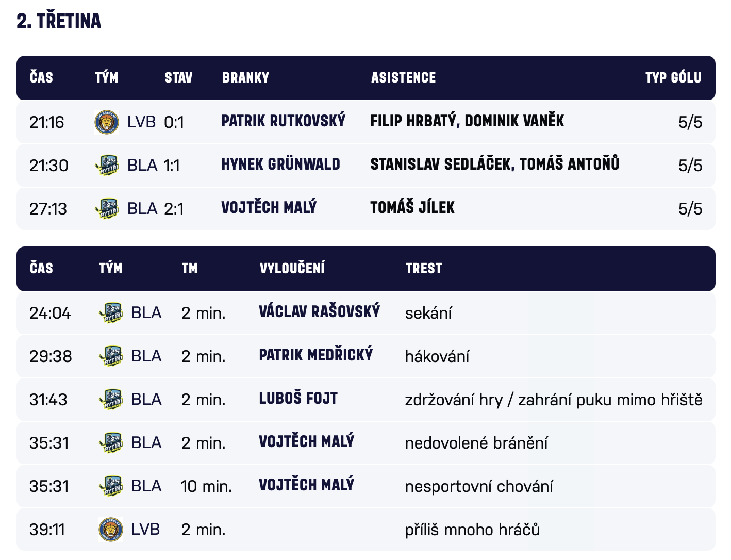Open Vojtěch Malý goal scorer link
Screen dimensions: 731x560
[269, 208]
